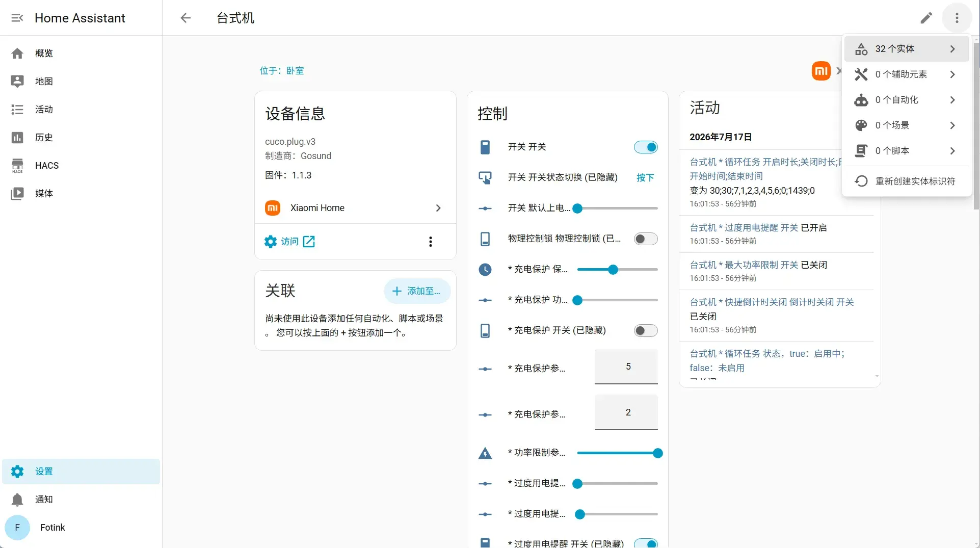Click the page's vertical scrollbar
The height and width of the screenshot is (548, 980).
pos(976,125)
